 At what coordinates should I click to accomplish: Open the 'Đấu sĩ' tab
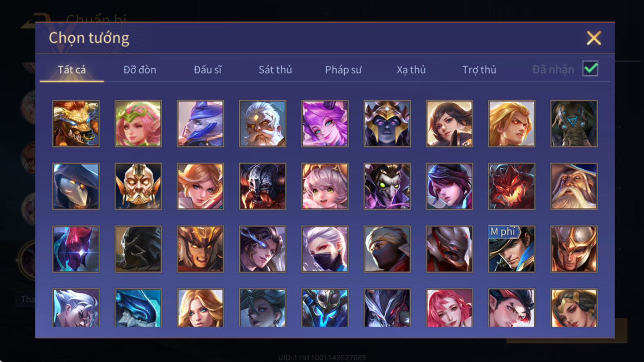click(x=208, y=70)
